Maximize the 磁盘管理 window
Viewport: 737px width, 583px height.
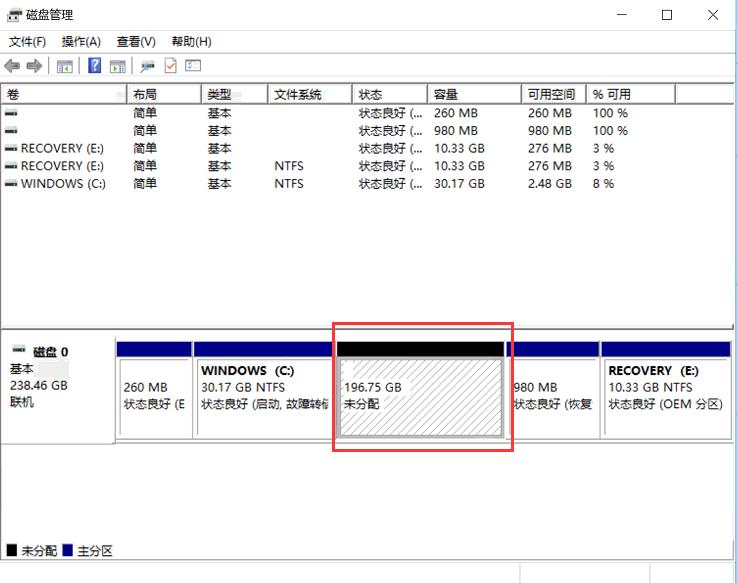click(666, 15)
